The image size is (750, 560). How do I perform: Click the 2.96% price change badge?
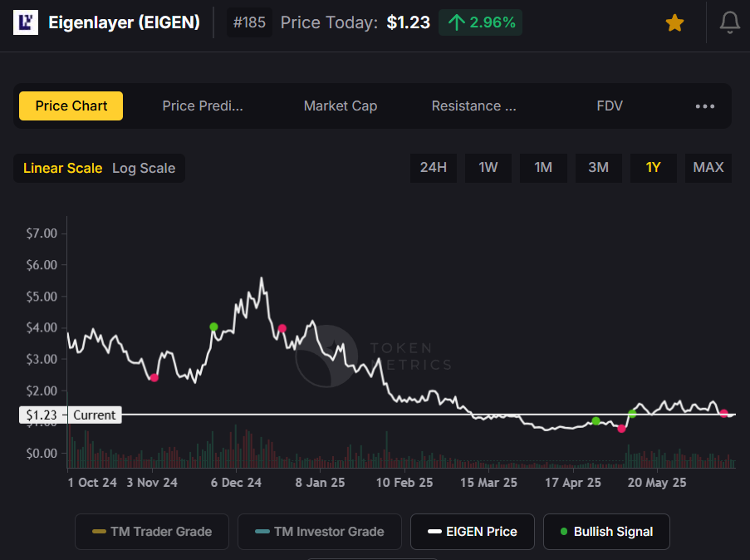click(480, 22)
